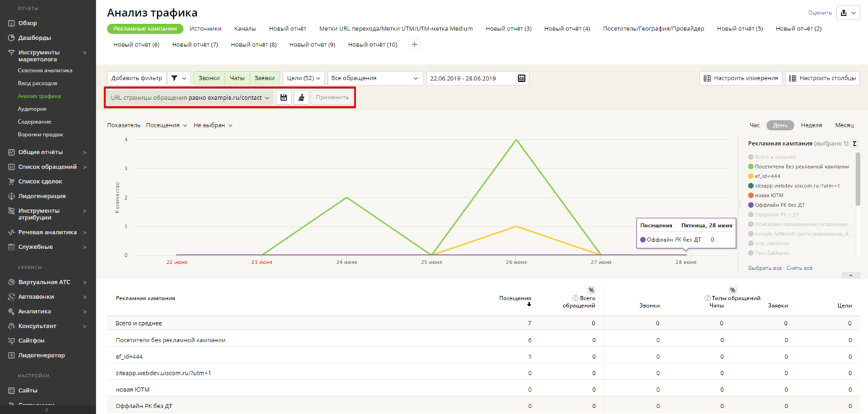Open the Дашборды sidebar icon
This screenshot has width=868, height=414.
11,38
